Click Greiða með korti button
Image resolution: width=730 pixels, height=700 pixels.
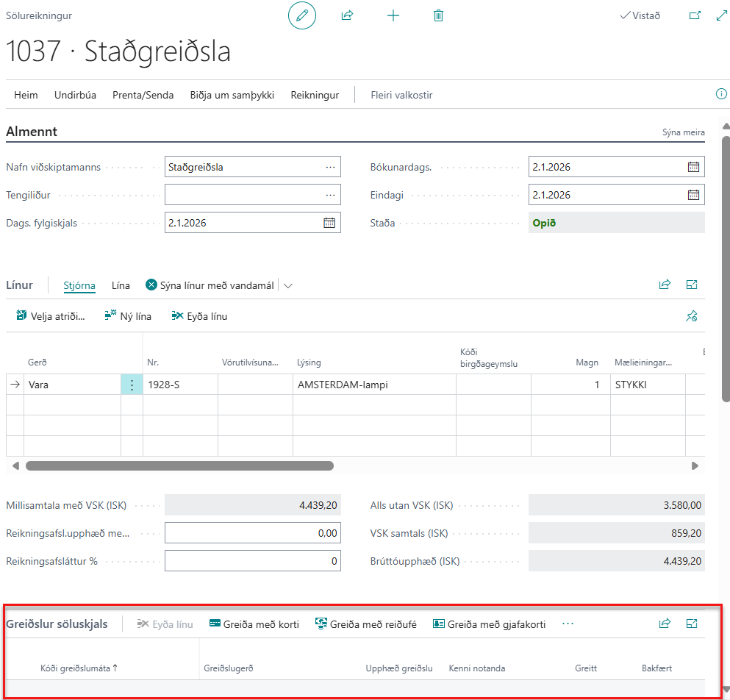pyautogui.click(x=254, y=624)
